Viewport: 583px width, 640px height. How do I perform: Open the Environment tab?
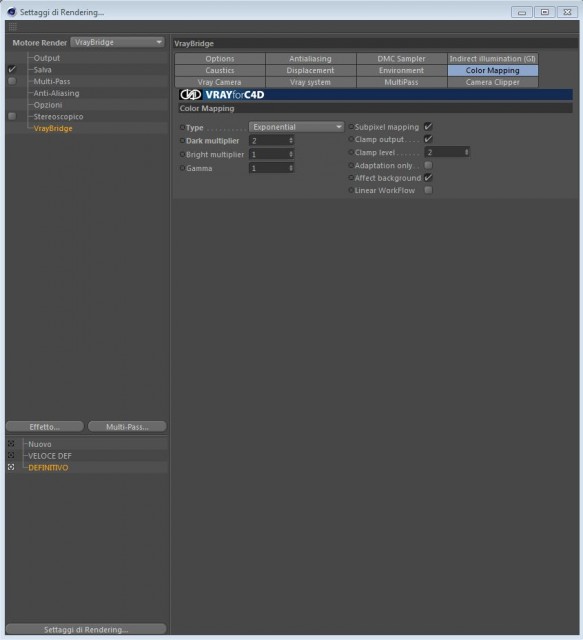pos(401,70)
